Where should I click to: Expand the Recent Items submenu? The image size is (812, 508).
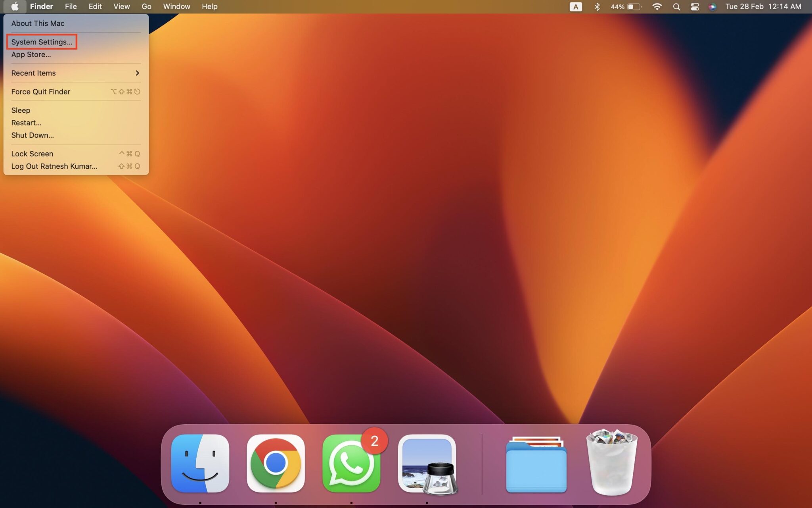pyautogui.click(x=33, y=73)
